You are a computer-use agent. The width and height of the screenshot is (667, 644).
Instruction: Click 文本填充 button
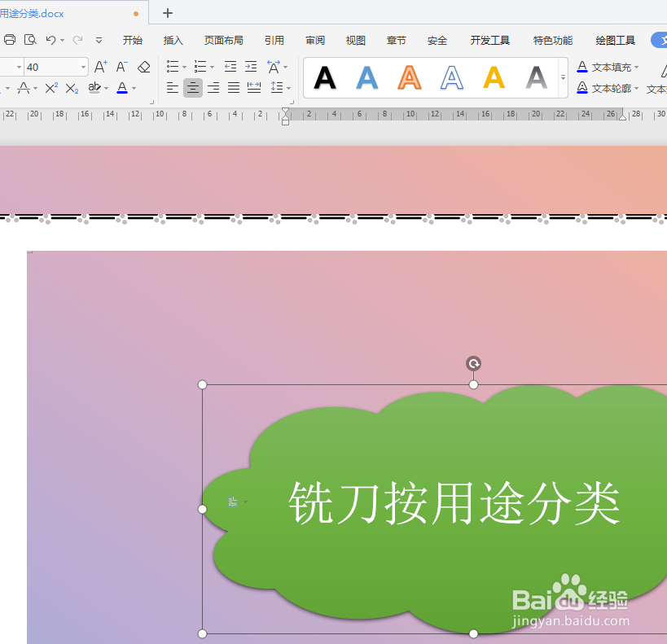[604, 68]
